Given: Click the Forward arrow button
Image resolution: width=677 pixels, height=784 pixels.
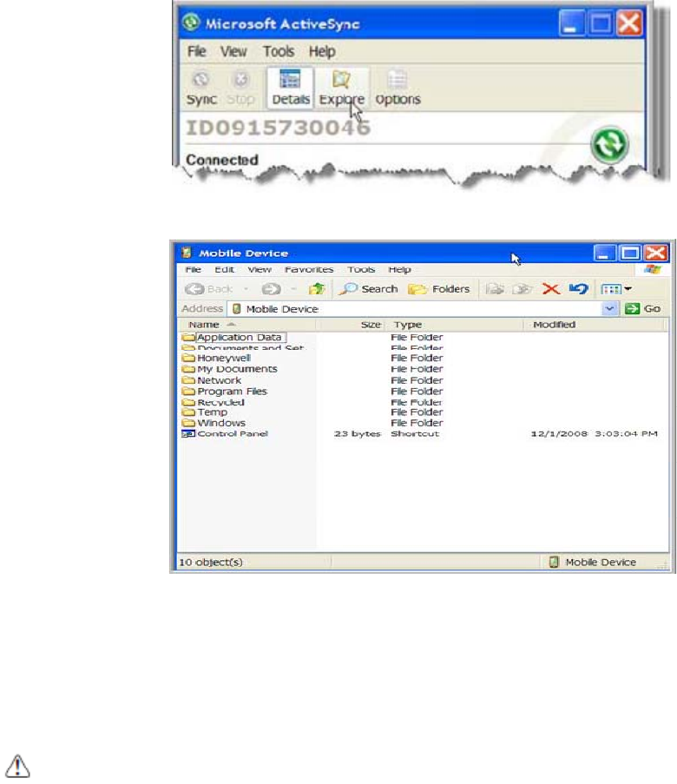Looking at the screenshot, I should point(271,289).
